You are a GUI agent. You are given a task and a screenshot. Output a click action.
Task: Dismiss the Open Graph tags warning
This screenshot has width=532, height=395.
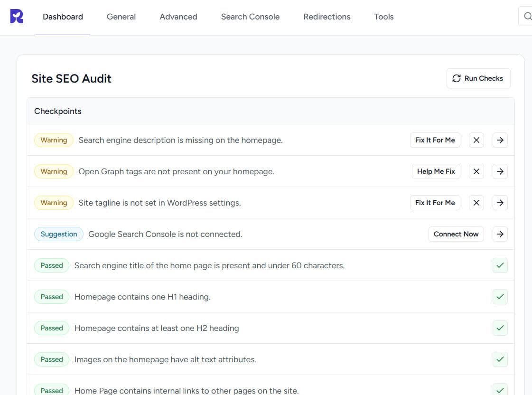476,171
